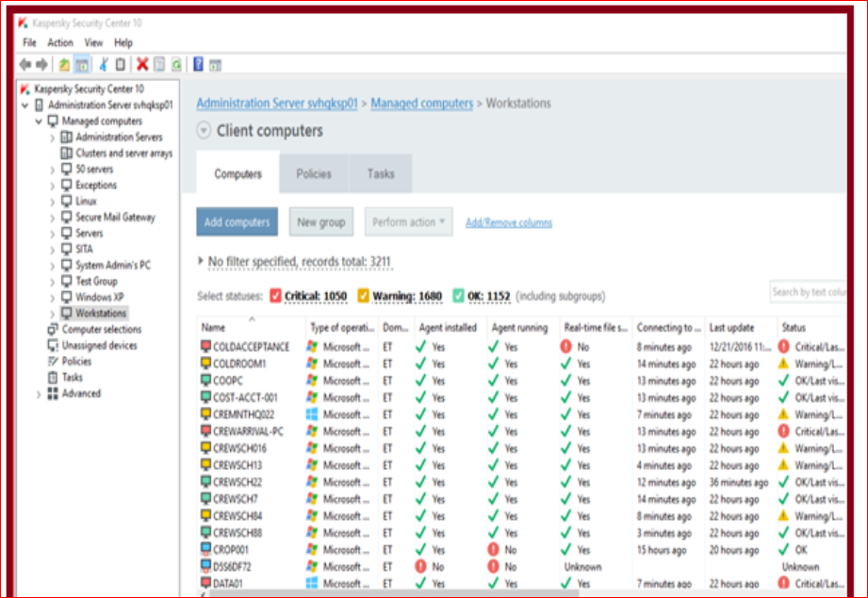
Task: Click the Advanced grid tree icon
Action: pyautogui.click(x=53, y=394)
